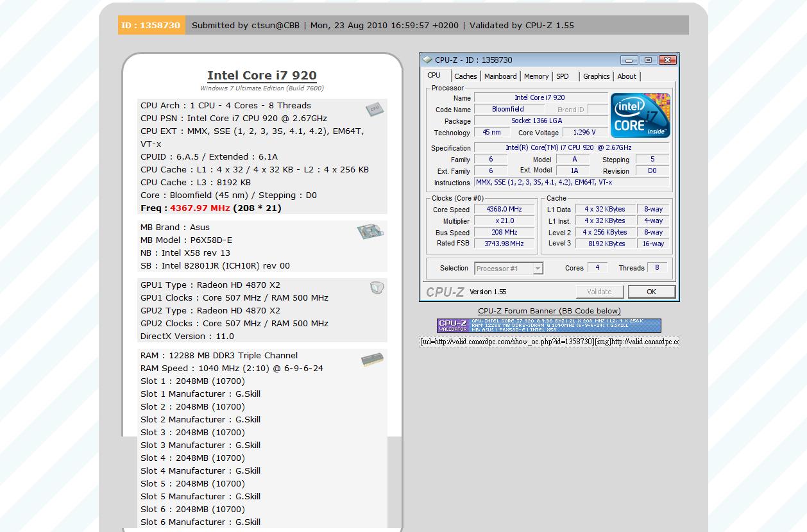Open the Caches tab

(466, 76)
